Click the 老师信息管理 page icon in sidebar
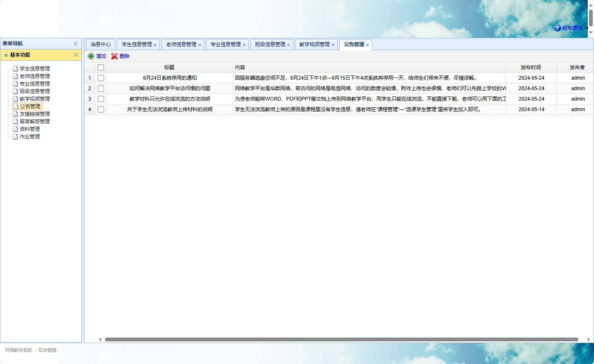This screenshot has height=364, width=594. [15, 76]
